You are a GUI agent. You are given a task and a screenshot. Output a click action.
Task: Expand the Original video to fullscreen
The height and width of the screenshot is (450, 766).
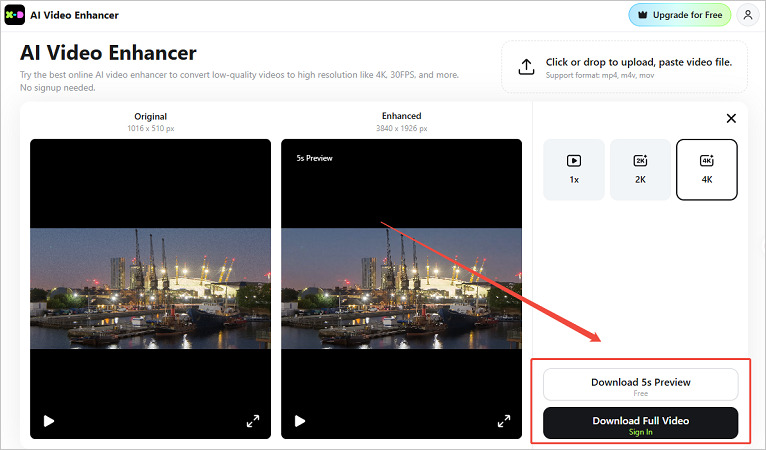pyautogui.click(x=253, y=421)
